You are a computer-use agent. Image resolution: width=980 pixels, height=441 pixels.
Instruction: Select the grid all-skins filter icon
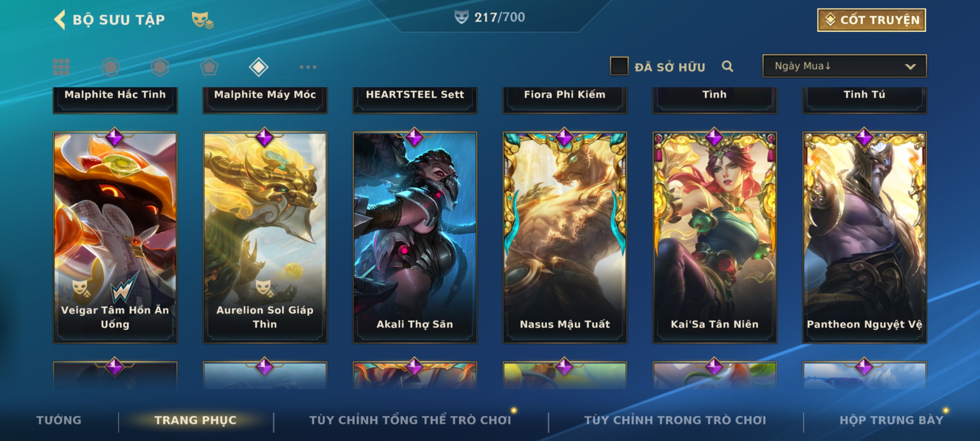click(x=61, y=67)
